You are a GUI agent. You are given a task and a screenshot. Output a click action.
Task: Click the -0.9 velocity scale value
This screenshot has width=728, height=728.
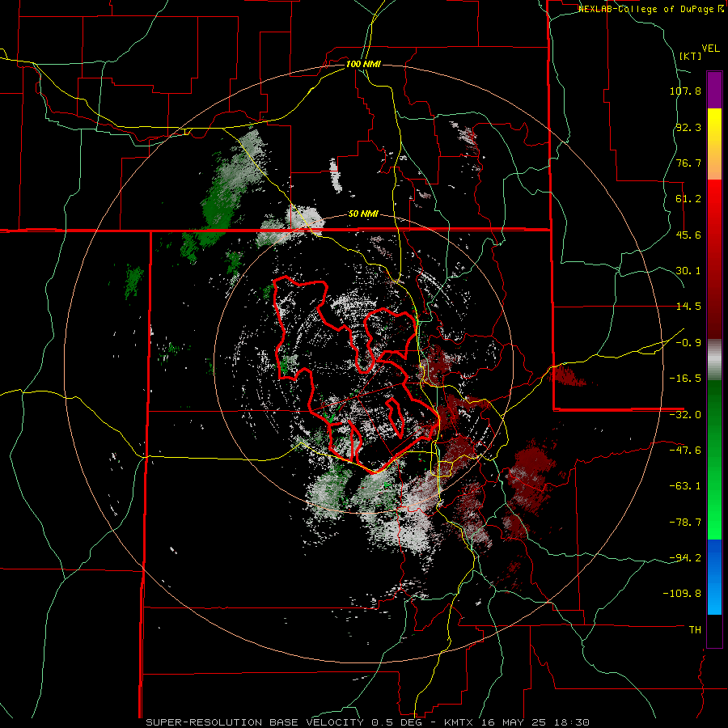coord(688,343)
